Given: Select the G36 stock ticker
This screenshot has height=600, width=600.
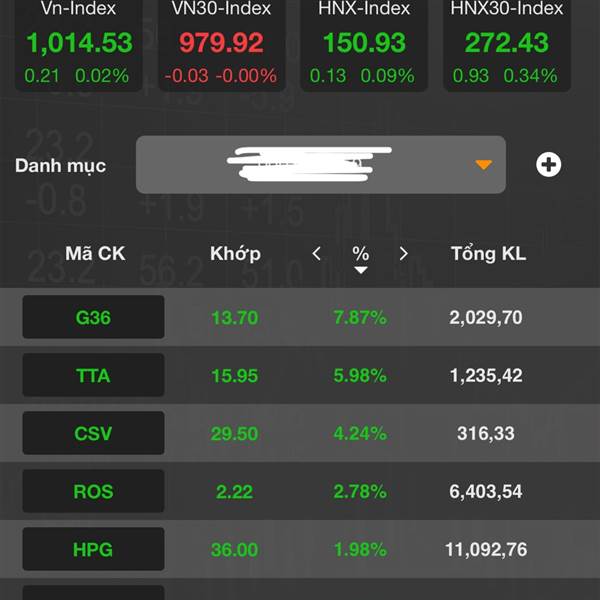Looking at the screenshot, I should [93, 317].
